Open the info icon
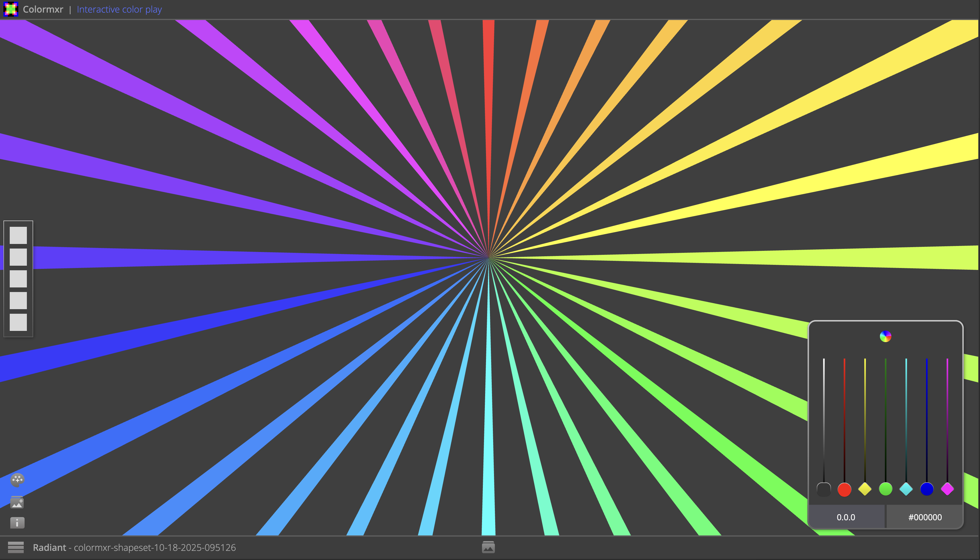Viewport: 980px width, 560px height. (x=17, y=523)
